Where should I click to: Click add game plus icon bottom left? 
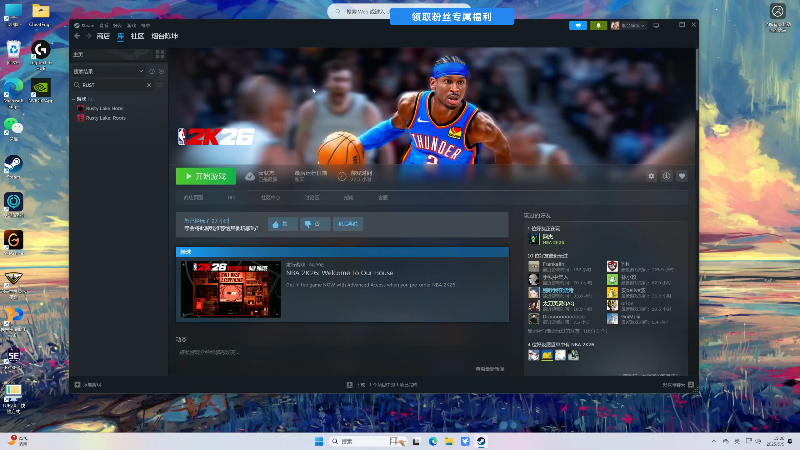click(x=78, y=385)
